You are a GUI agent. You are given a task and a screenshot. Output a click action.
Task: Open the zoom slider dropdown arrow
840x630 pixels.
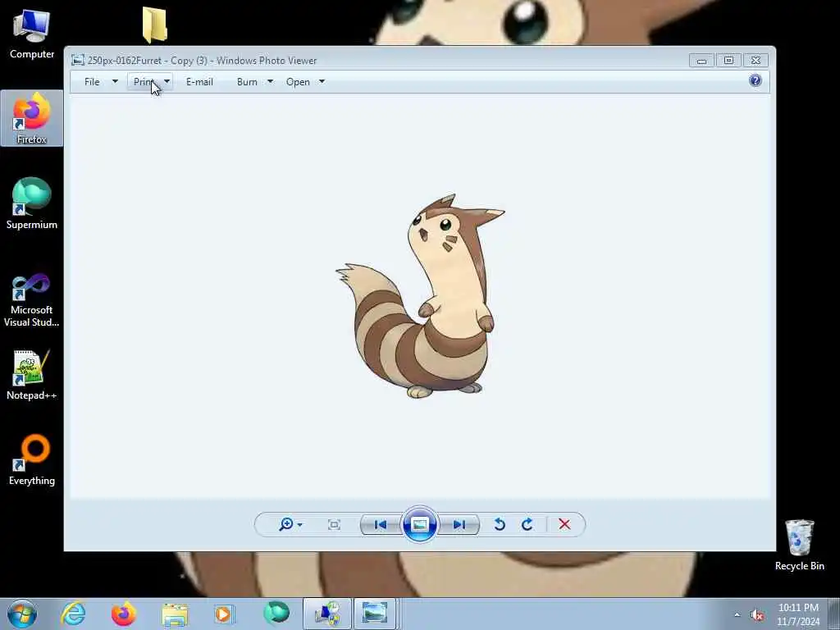299,525
